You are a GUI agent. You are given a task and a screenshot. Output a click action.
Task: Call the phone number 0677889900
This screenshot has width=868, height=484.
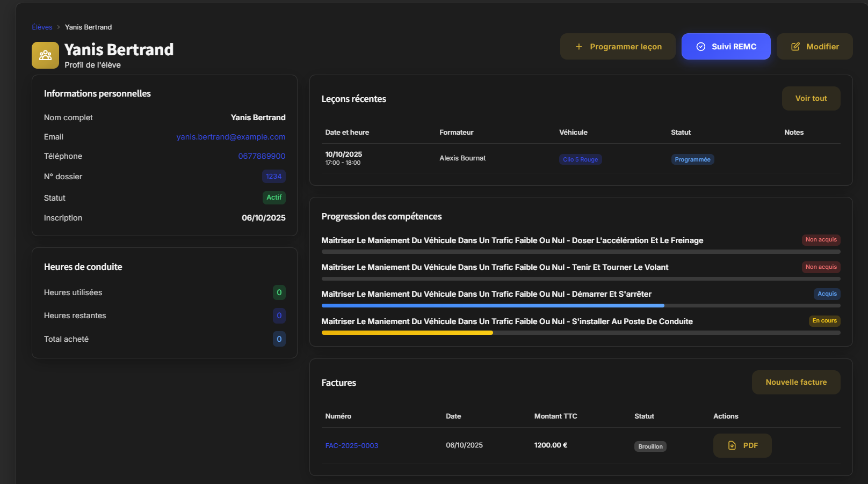point(262,156)
